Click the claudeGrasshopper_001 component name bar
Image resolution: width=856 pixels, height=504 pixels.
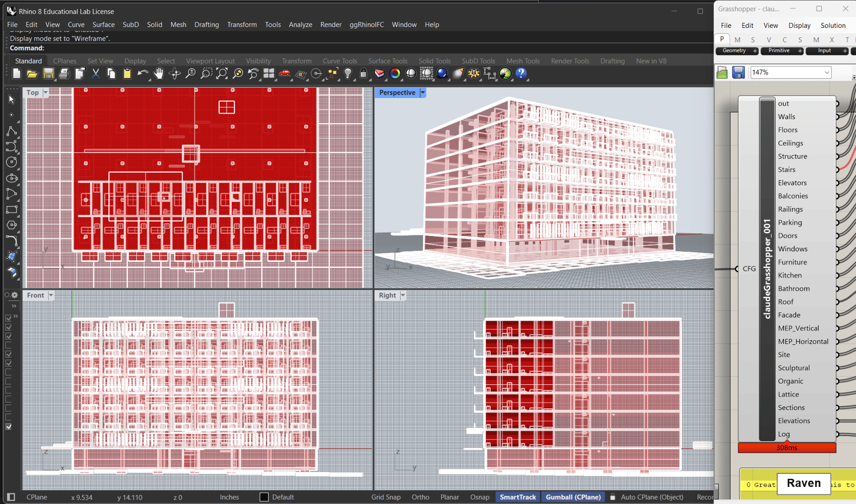[767, 269]
